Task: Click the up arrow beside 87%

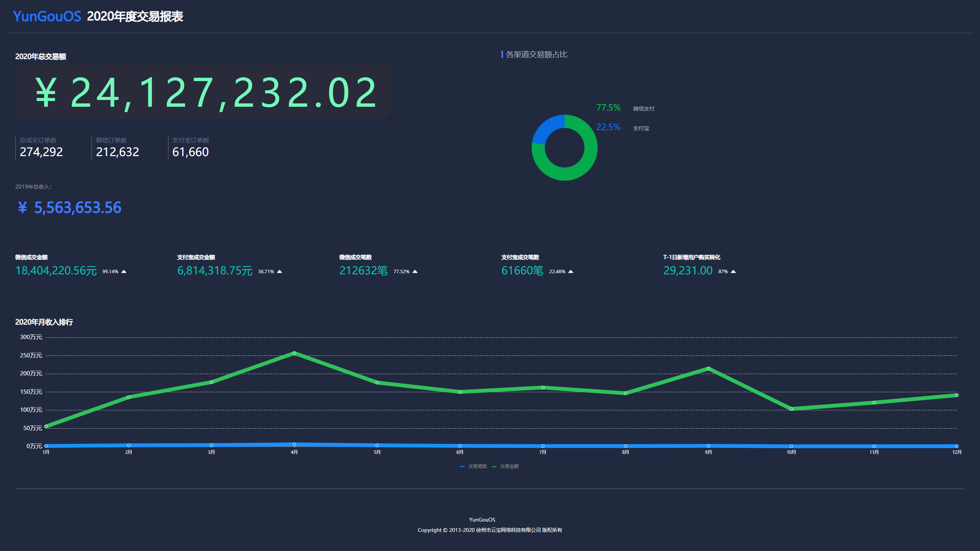Action: (733, 272)
